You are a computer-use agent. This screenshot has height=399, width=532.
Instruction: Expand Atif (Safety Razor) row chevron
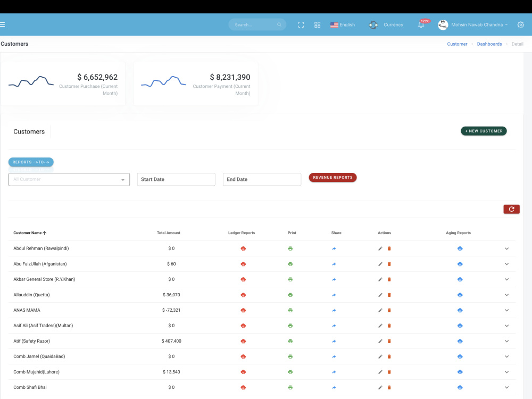click(x=506, y=342)
